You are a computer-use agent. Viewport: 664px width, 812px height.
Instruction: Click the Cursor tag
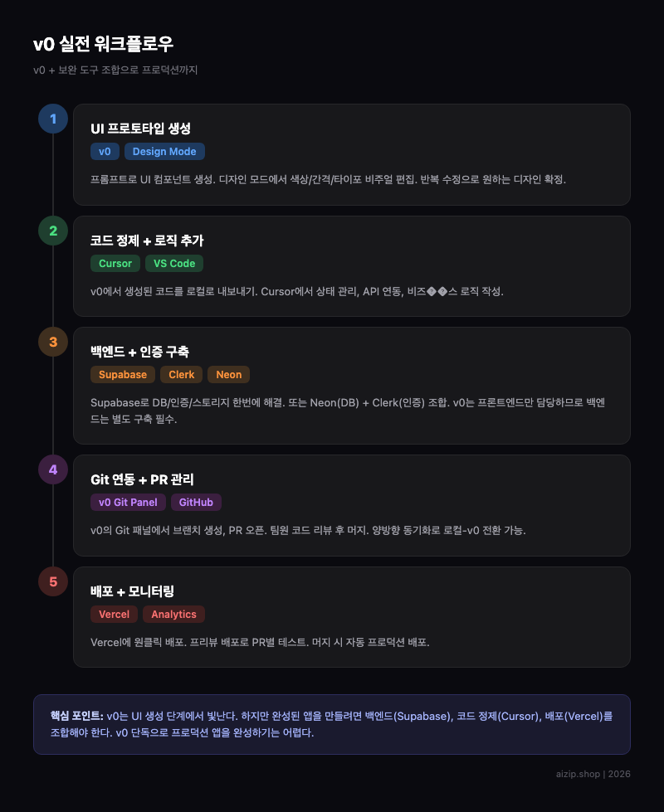point(115,264)
